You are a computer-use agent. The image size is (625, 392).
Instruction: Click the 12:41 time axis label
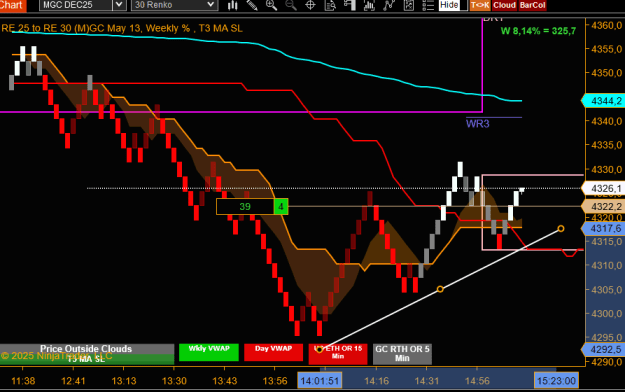(73, 381)
